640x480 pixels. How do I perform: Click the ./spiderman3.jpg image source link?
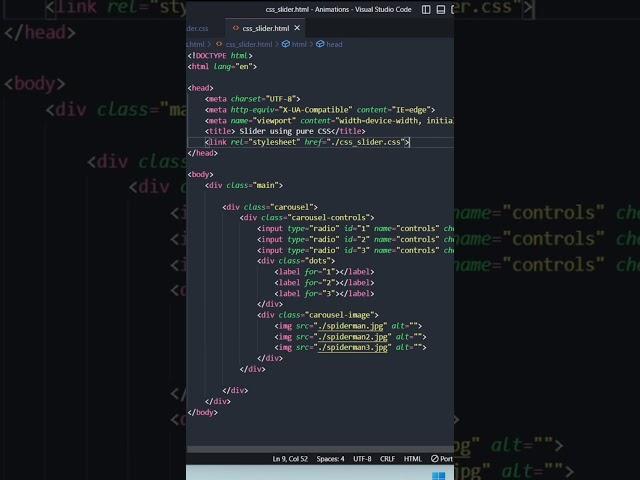[x=353, y=347]
